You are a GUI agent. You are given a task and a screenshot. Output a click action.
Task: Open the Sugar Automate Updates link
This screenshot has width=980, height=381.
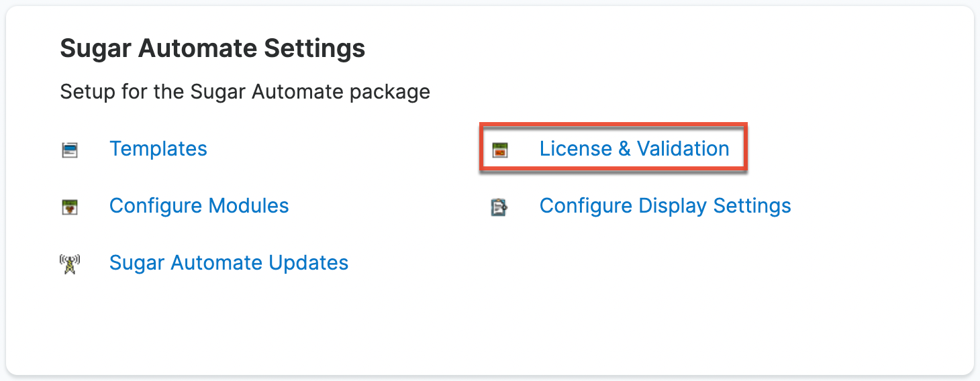(228, 263)
